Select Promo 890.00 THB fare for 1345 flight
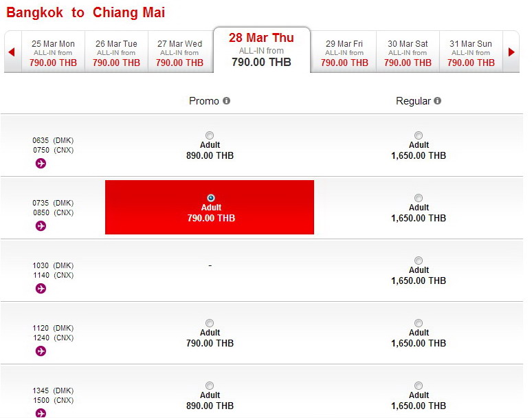 coord(210,386)
